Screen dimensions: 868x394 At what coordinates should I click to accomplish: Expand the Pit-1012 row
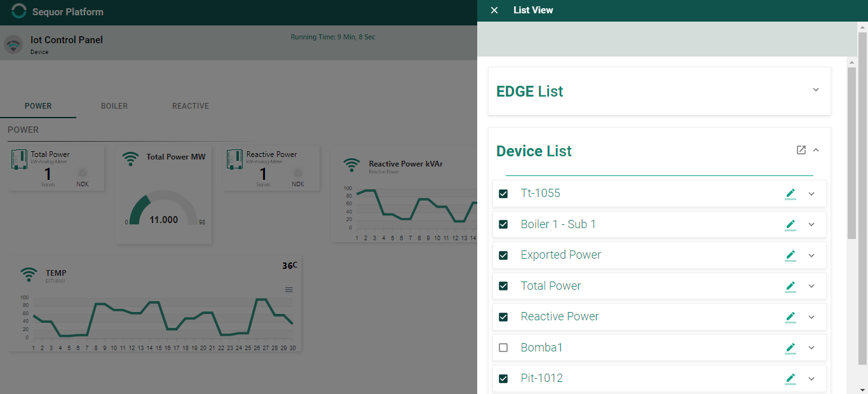[811, 378]
